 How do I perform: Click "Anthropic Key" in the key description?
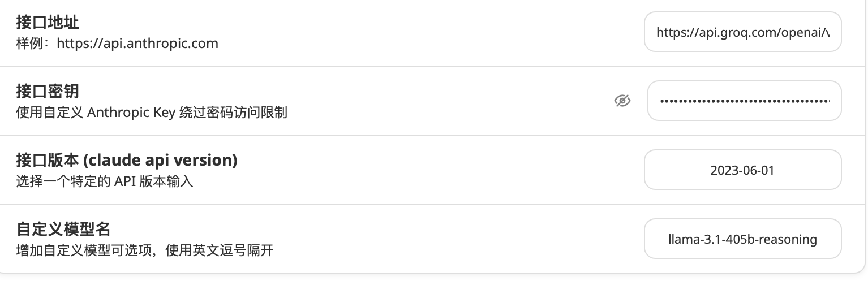(130, 113)
